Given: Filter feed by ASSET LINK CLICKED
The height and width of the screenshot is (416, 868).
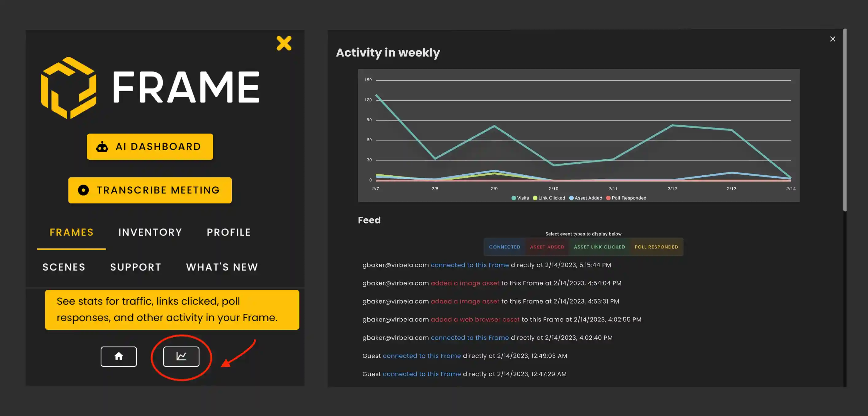Looking at the screenshot, I should point(599,247).
